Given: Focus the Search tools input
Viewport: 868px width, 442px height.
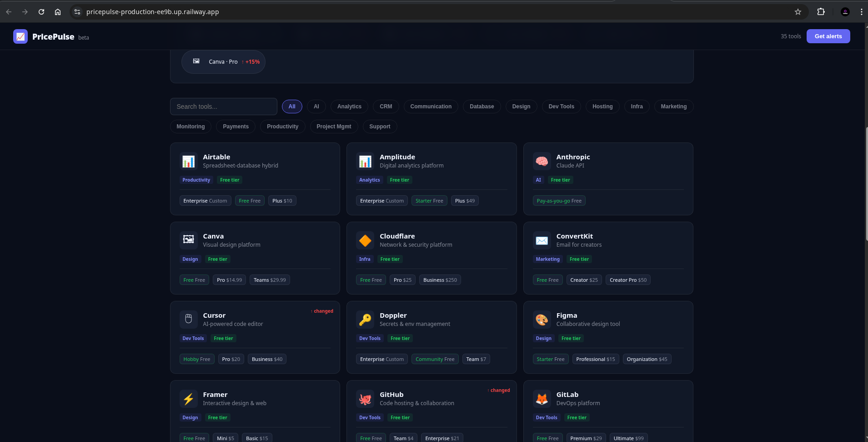Looking at the screenshot, I should [224, 107].
